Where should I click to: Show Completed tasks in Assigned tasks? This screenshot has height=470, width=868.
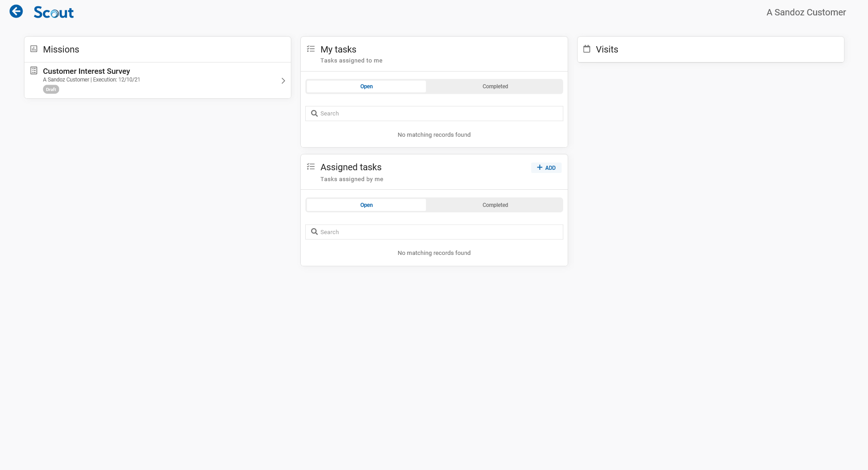click(495, 205)
